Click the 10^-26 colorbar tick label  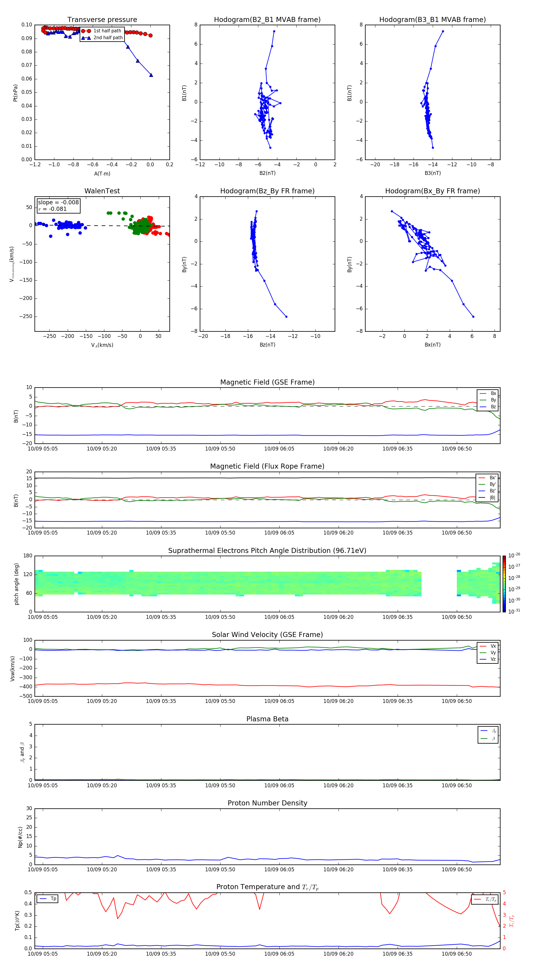point(514,555)
